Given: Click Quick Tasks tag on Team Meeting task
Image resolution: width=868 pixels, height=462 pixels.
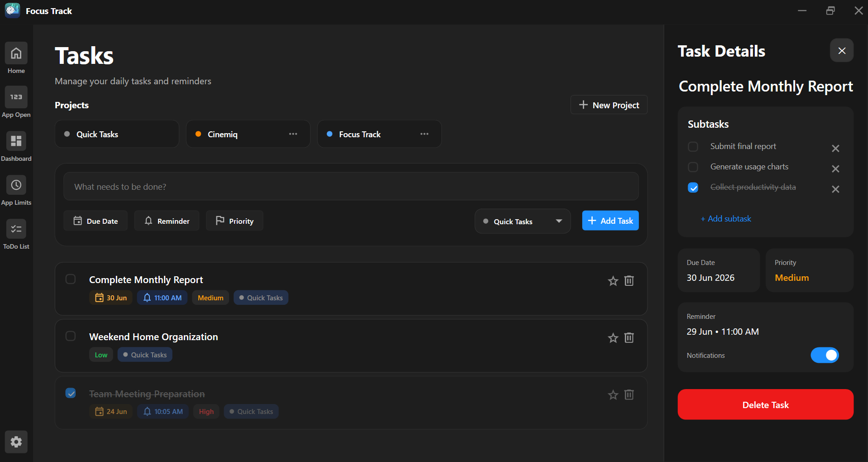Looking at the screenshot, I should click(x=251, y=411).
